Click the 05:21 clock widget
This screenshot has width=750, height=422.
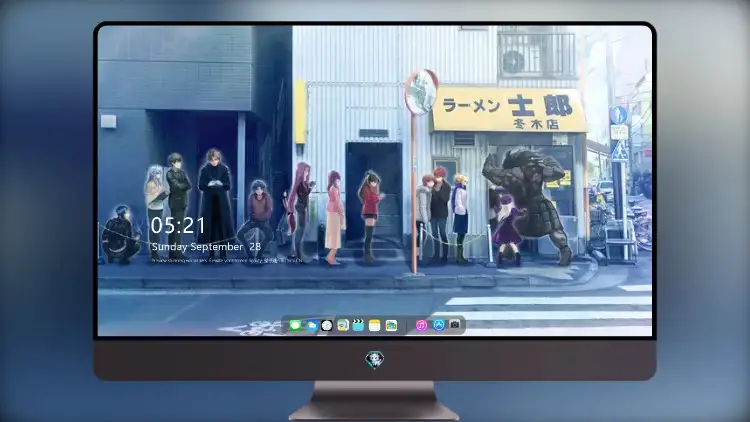[x=178, y=225]
